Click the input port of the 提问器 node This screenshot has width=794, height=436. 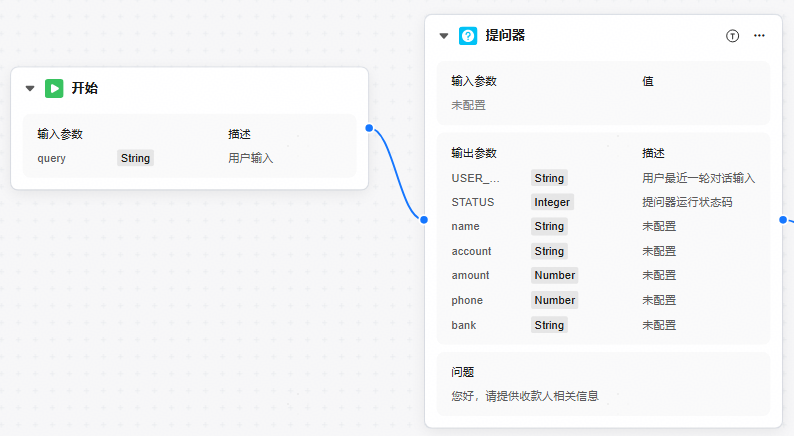(424, 219)
